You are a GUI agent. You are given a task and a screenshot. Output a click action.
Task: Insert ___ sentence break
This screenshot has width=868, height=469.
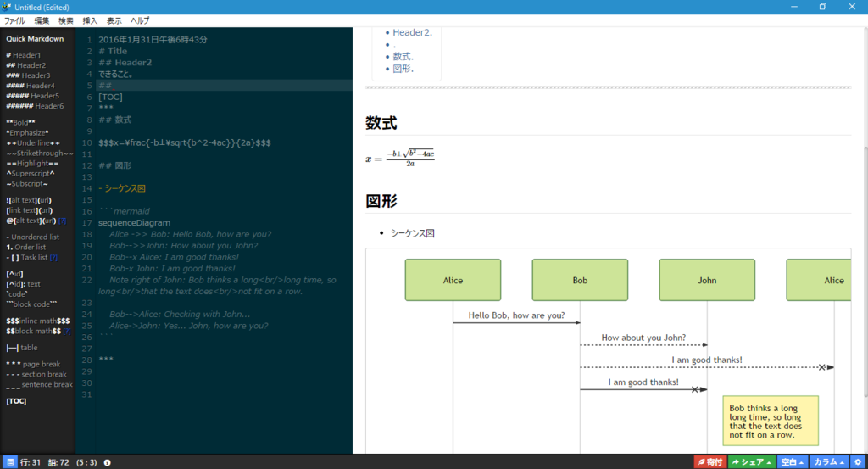point(39,385)
